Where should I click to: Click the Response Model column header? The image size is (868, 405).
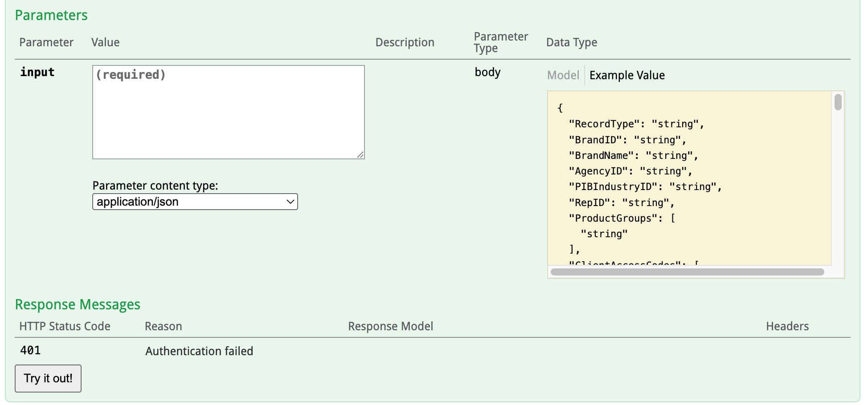point(390,326)
